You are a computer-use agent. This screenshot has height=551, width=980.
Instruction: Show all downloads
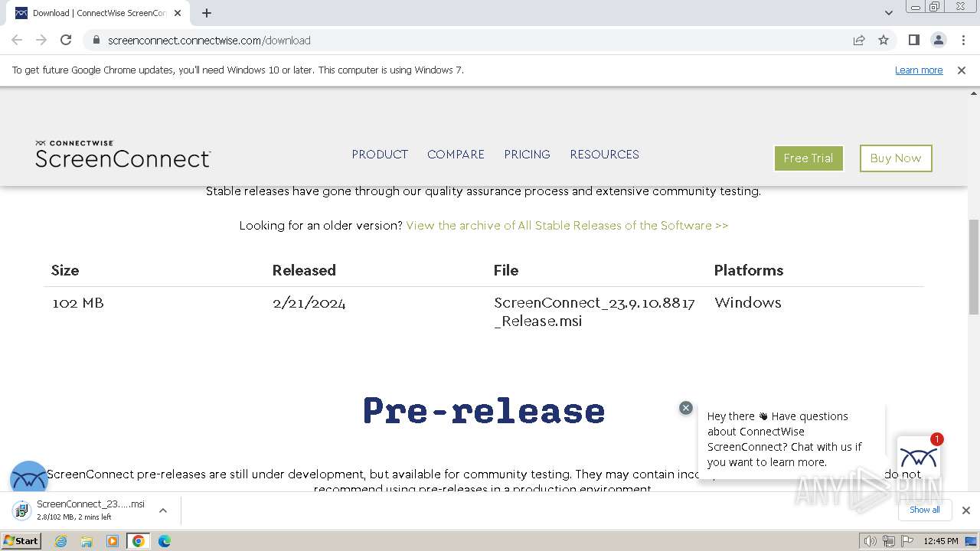925,510
